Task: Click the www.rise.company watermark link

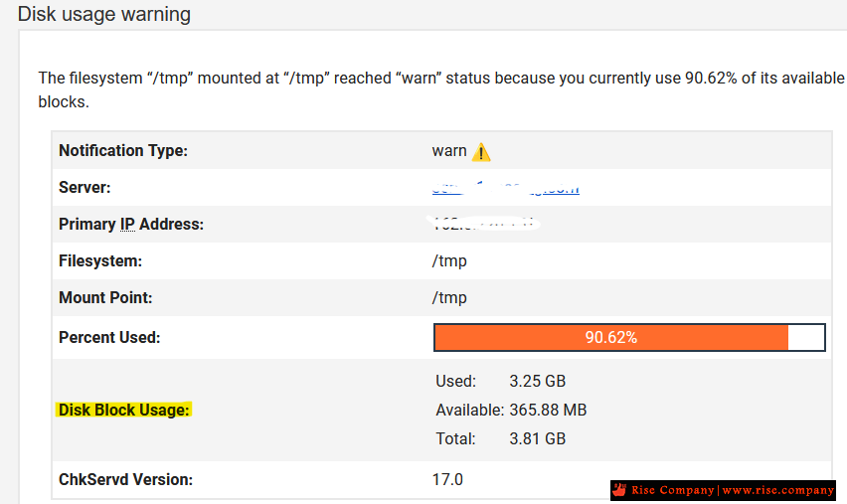Action: coord(777,490)
